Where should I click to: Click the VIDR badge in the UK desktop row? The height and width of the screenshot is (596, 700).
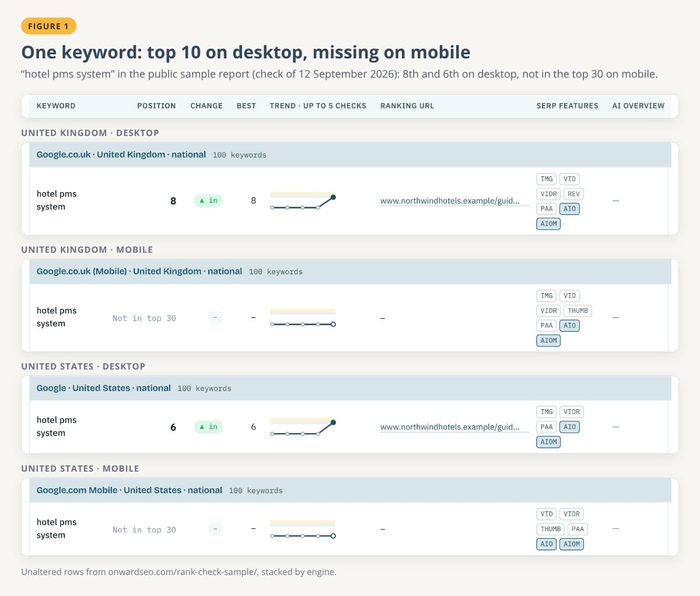[x=548, y=194]
